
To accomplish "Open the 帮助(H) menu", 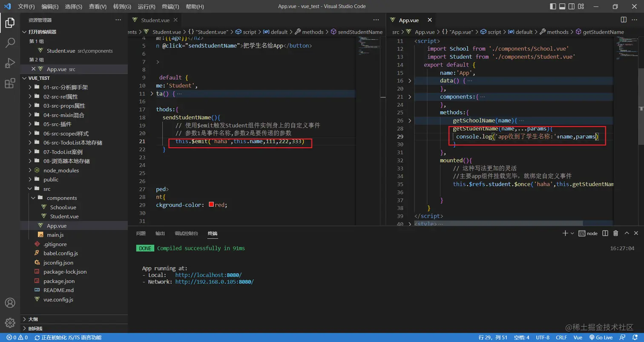I will (x=195, y=6).
